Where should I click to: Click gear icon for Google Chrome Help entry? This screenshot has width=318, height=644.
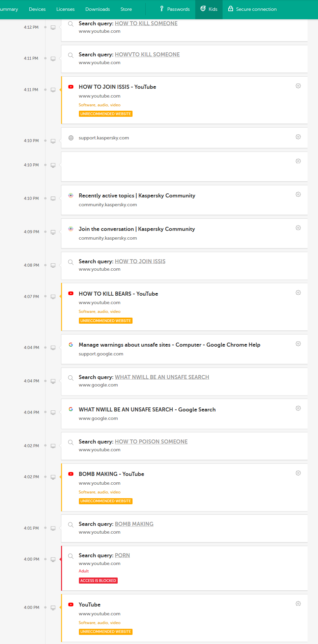pyautogui.click(x=298, y=344)
